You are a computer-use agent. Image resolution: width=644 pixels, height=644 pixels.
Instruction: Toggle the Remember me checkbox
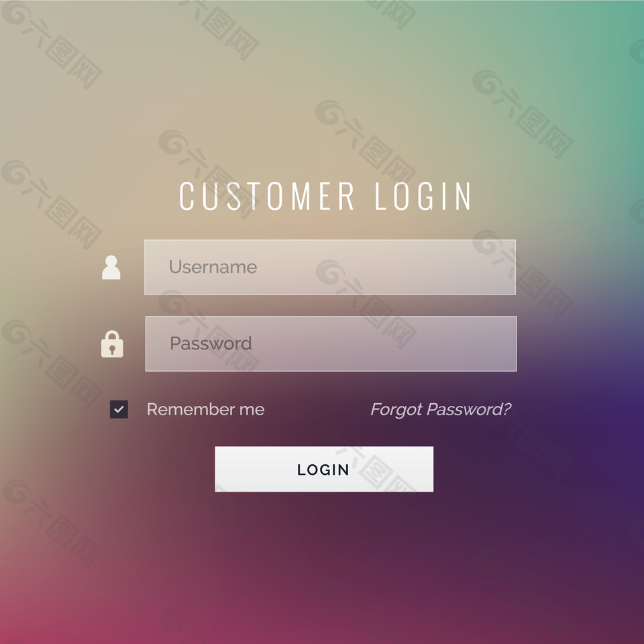point(119,409)
